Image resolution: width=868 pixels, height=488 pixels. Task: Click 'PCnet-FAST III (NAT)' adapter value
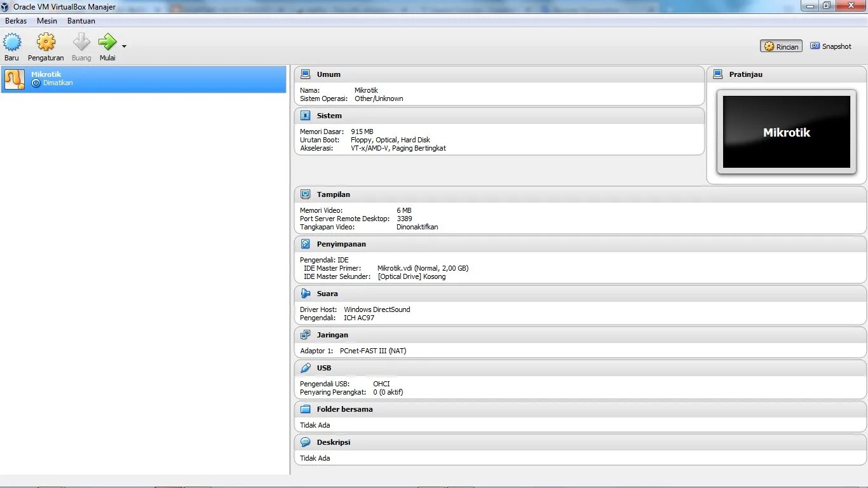373,351
